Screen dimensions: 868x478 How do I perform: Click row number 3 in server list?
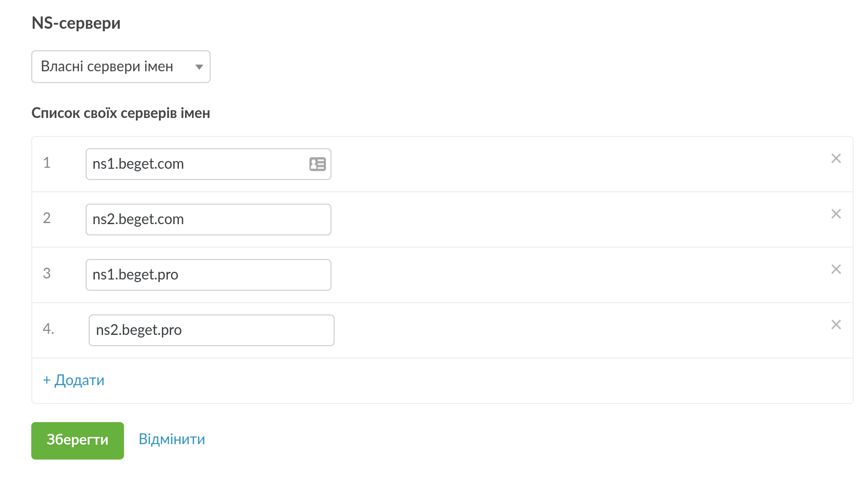[47, 273]
